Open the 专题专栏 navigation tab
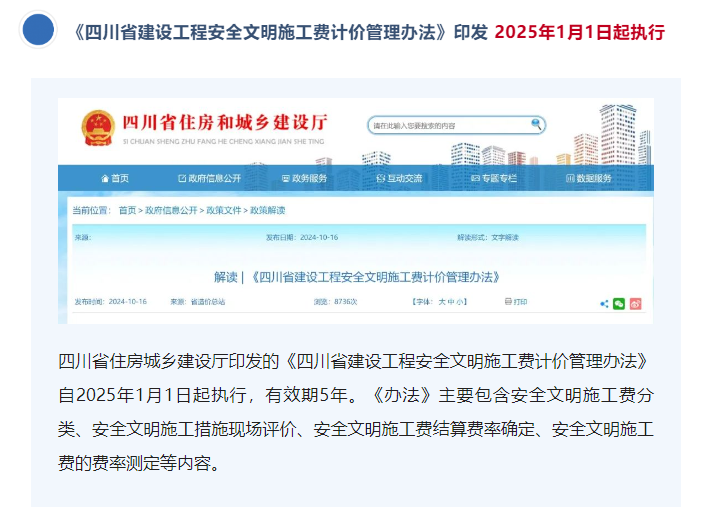 [x=493, y=178]
